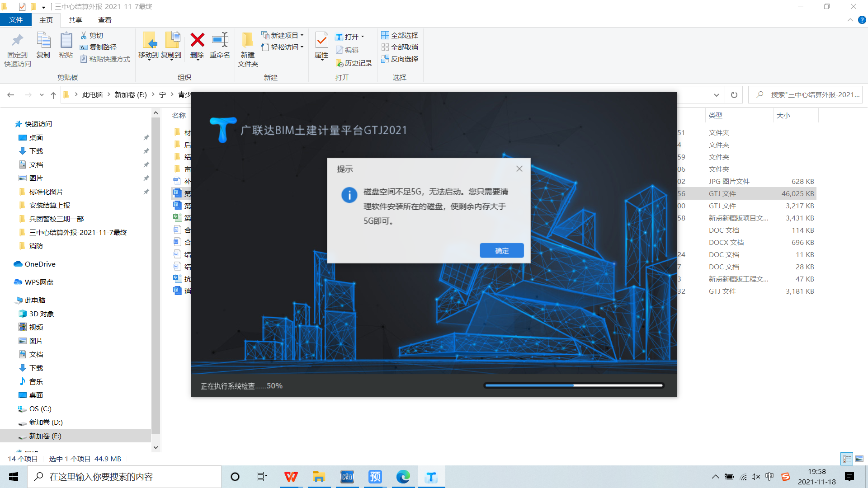Click 编辑 in the 打开 group
Viewport: 868px width, 488px height.
coord(347,50)
